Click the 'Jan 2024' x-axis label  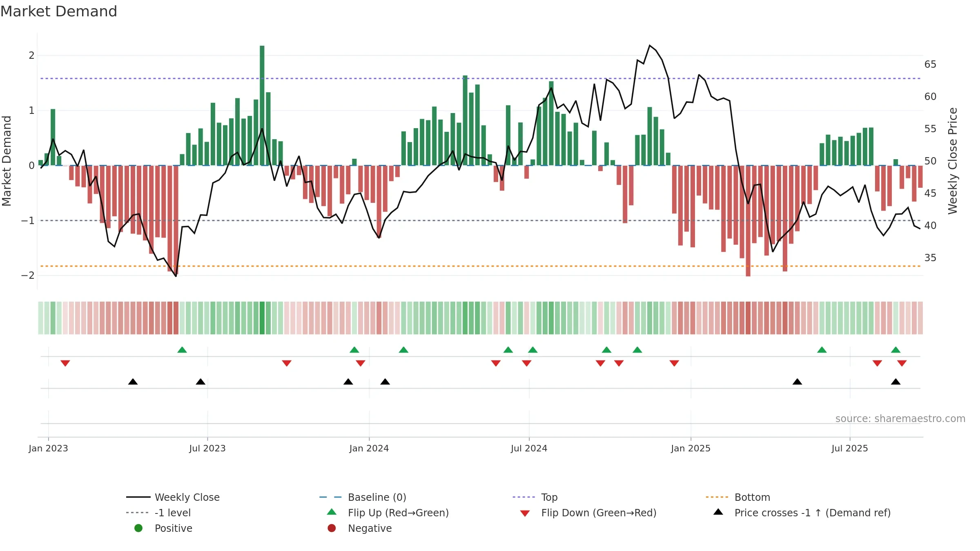[369, 448]
